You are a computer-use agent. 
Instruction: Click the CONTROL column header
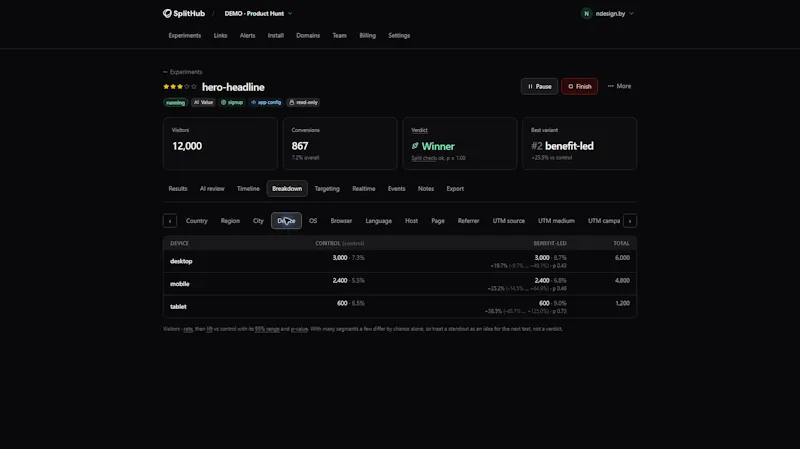pos(339,243)
